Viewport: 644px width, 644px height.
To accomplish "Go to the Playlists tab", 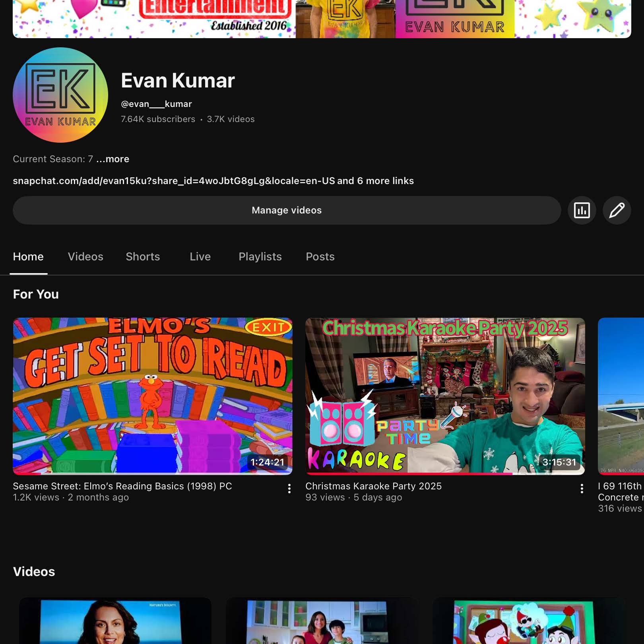I will [260, 257].
